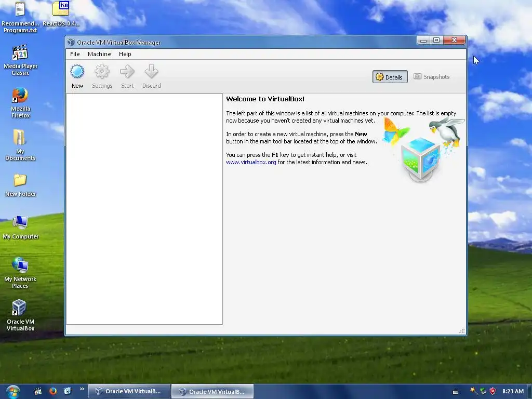
Task: Minimize the VirtualBox Manager window
Action: coord(423,41)
